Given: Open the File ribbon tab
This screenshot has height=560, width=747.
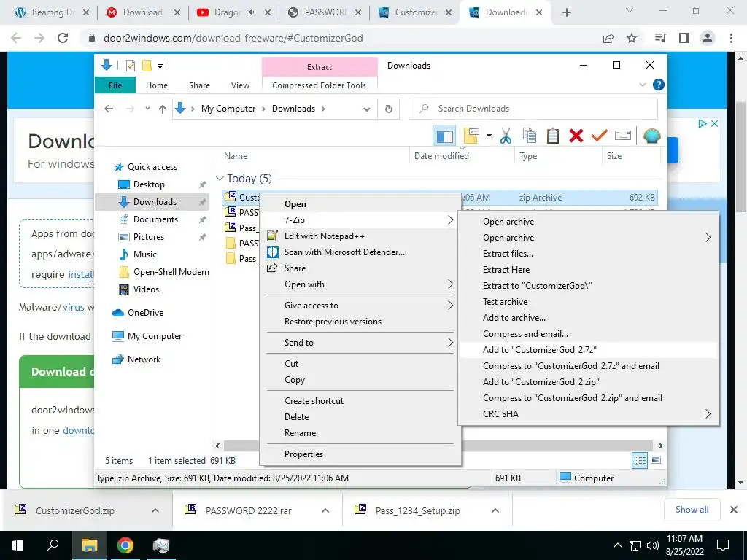Looking at the screenshot, I should [x=115, y=85].
